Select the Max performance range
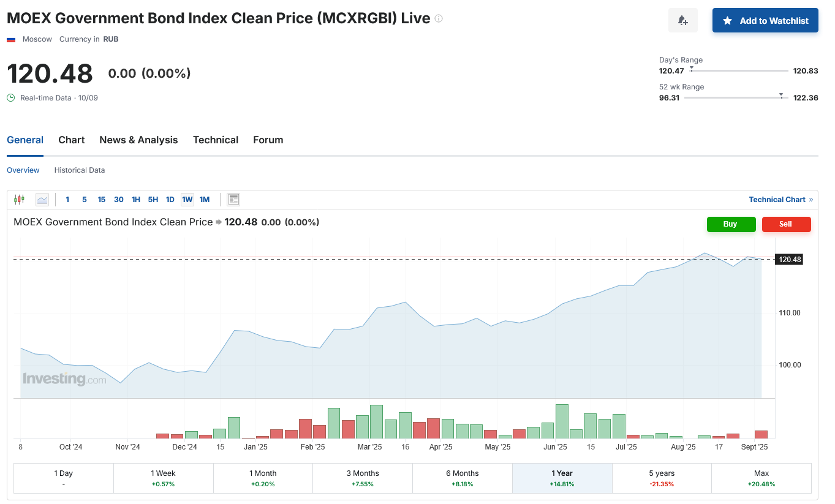Screen dimensions: 835x504 tap(761, 478)
